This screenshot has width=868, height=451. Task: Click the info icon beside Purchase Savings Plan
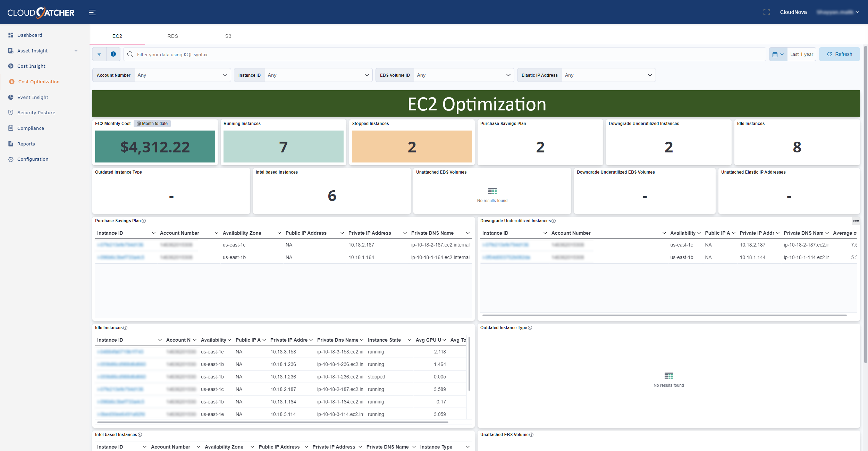pyautogui.click(x=144, y=221)
